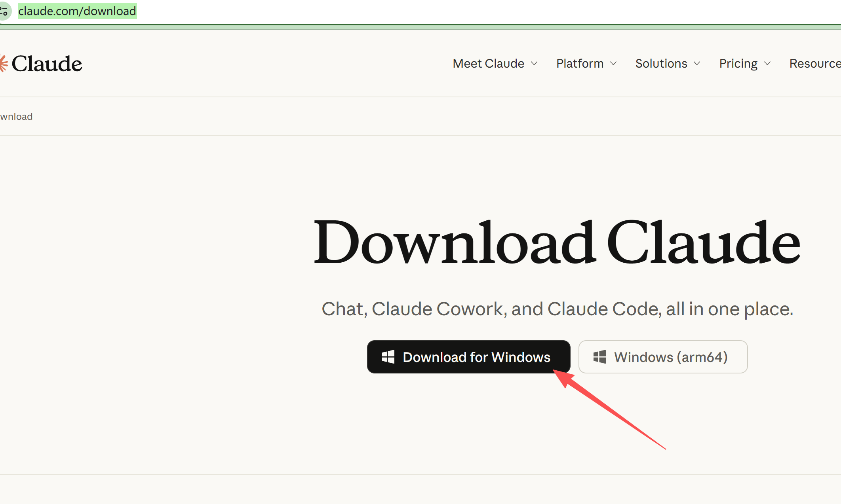Expand the chevron next to Pricing
Screen dimensions: 841x504
[767, 64]
